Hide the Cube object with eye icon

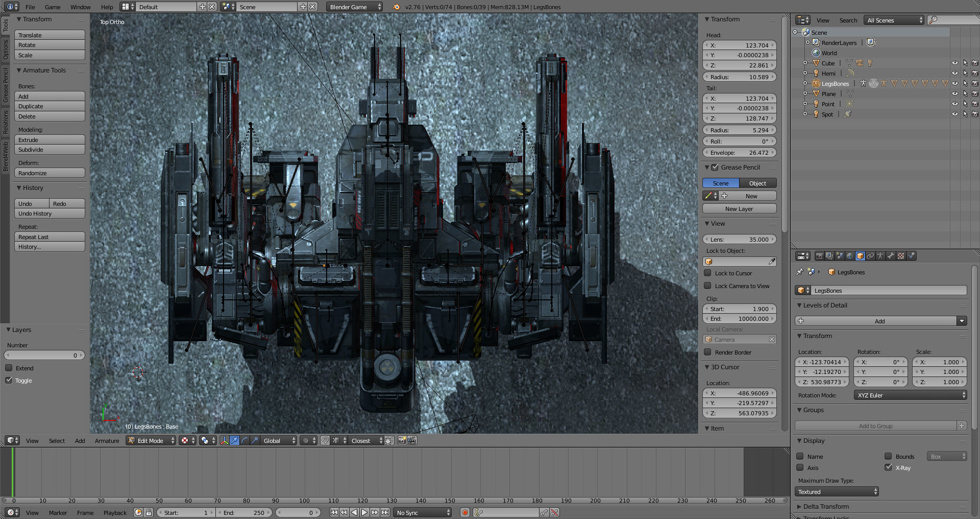point(954,63)
